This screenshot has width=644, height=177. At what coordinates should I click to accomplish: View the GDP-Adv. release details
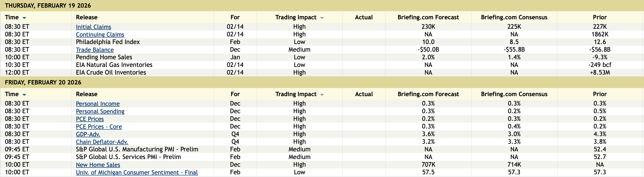click(88, 134)
